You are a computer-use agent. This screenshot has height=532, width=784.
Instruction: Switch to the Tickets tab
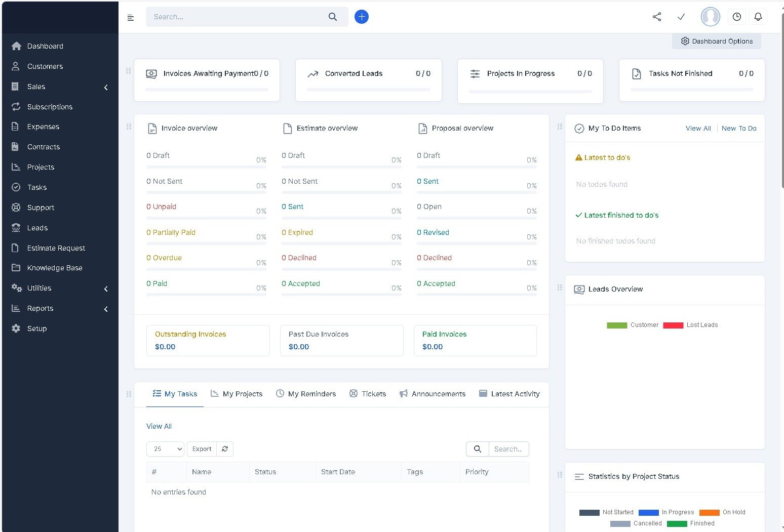pos(368,394)
